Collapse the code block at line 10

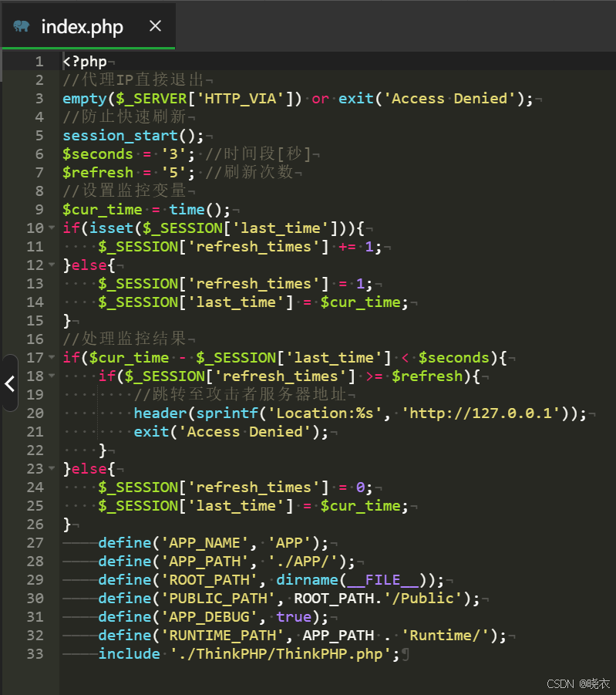coord(52,228)
